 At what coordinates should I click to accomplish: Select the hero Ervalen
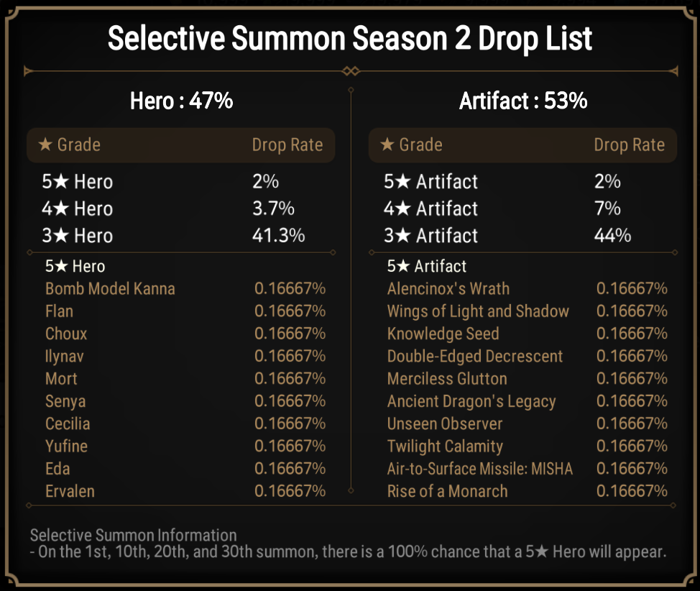[70, 491]
